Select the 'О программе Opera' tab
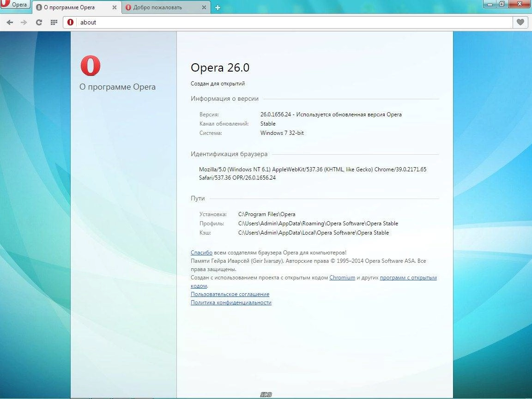532x399 pixels. pyautogui.click(x=74, y=7)
